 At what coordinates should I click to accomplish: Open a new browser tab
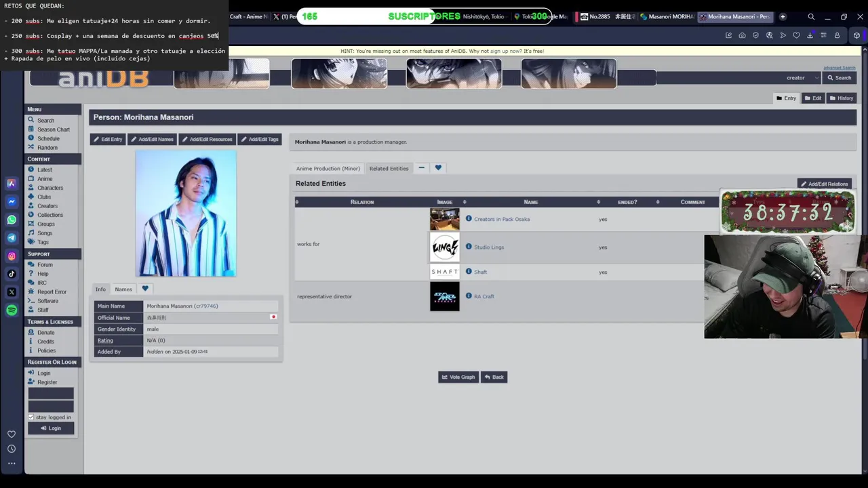[783, 16]
